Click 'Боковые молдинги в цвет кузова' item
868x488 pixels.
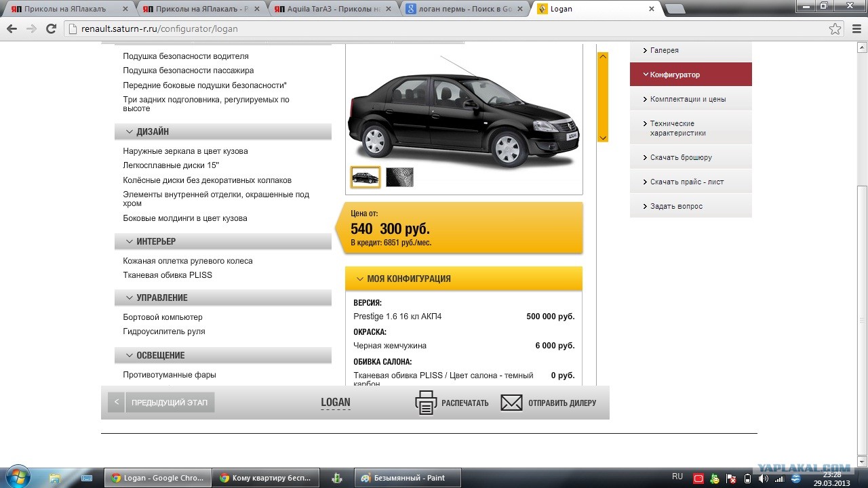tap(185, 218)
